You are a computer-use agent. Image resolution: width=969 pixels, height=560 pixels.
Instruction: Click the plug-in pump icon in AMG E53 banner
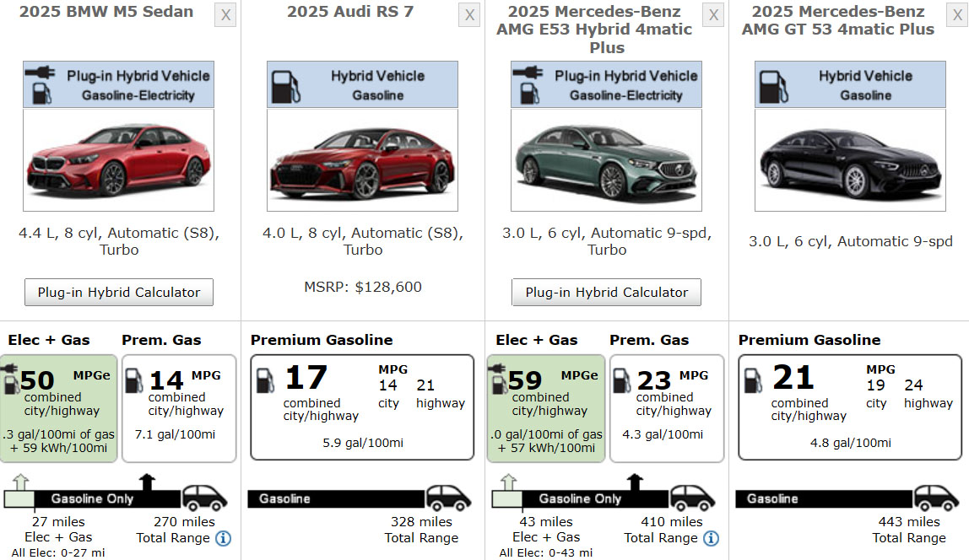[x=528, y=84]
